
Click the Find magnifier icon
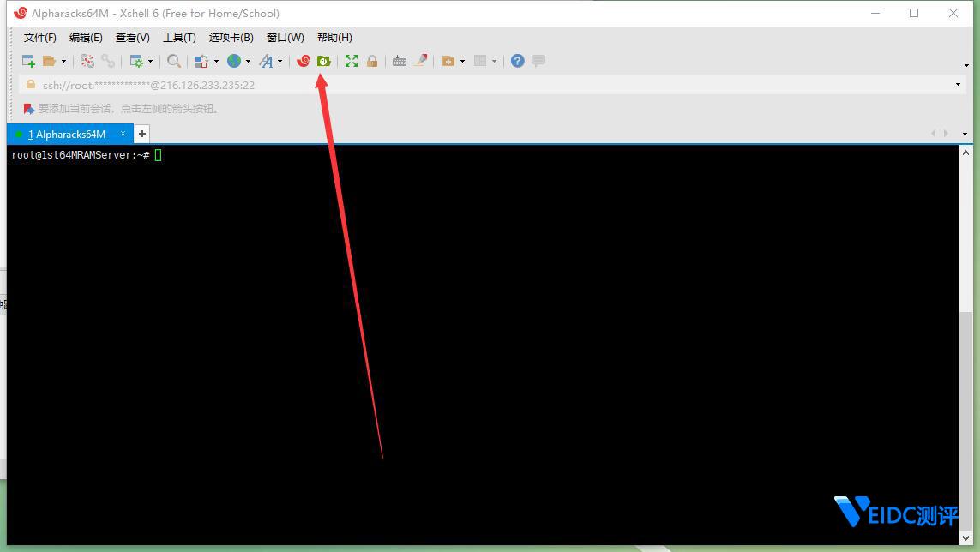coord(174,61)
